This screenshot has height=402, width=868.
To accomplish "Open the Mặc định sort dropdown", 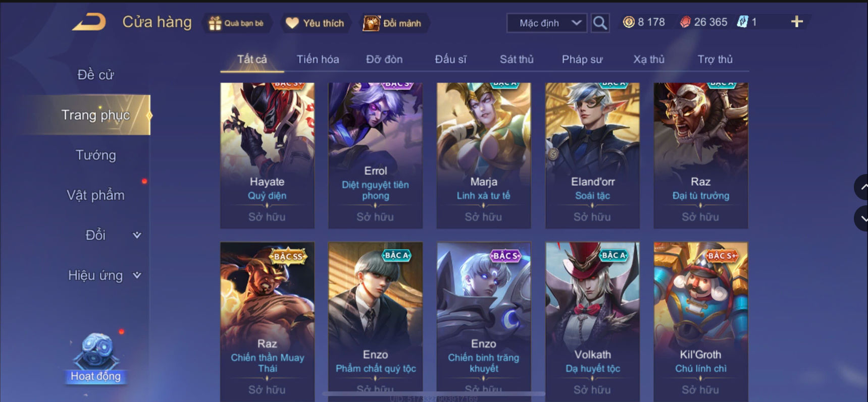I will (547, 23).
